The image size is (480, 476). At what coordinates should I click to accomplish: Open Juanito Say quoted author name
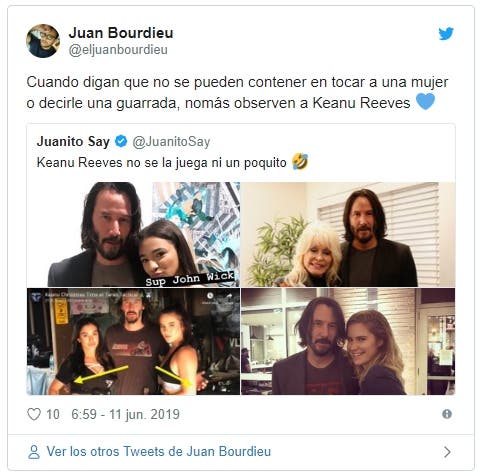pos(73,141)
